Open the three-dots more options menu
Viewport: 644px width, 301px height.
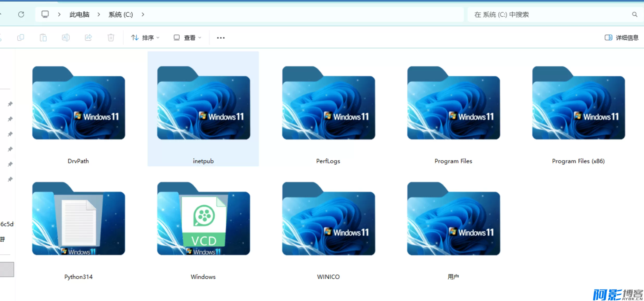221,38
